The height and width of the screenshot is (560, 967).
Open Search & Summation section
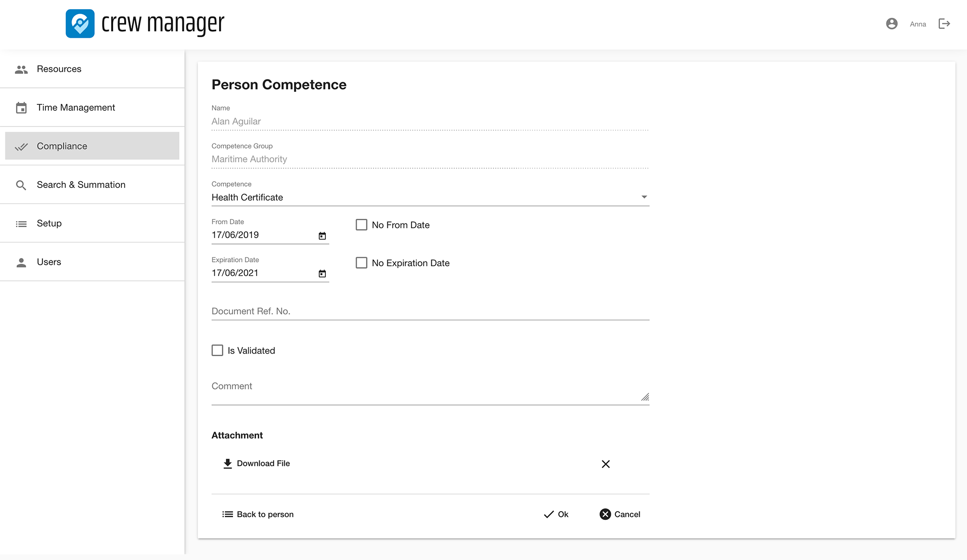(81, 185)
